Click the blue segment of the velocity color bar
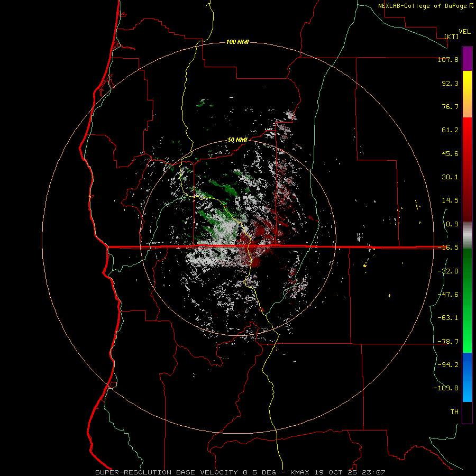476x476 pixels. point(467,377)
